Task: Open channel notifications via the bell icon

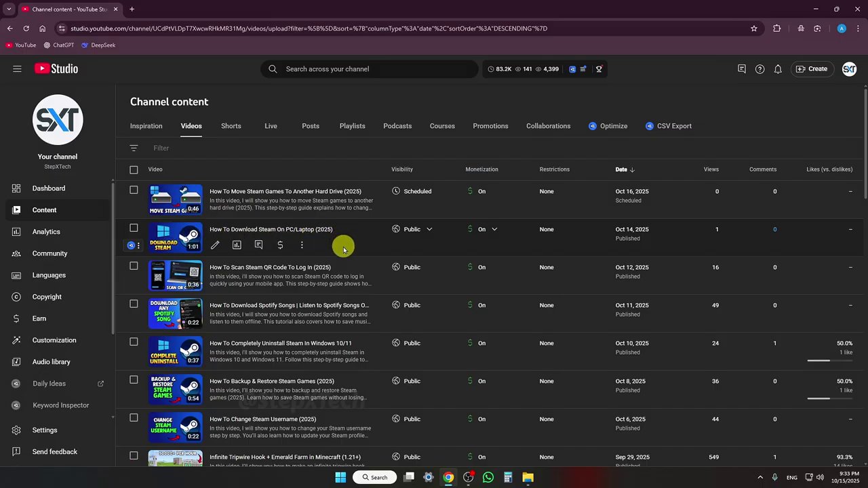Action: tap(778, 68)
